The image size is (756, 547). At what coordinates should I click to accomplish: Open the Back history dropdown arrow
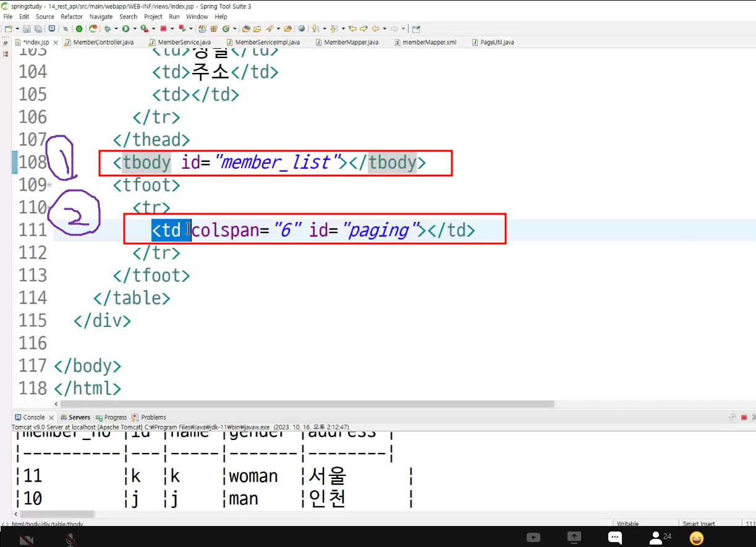384,28
